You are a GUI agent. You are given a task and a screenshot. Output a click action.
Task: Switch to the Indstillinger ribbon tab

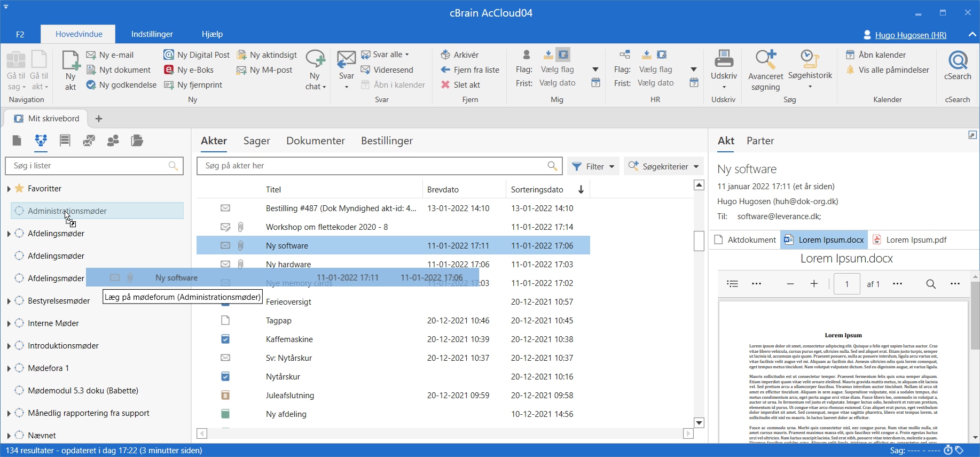[x=152, y=34]
